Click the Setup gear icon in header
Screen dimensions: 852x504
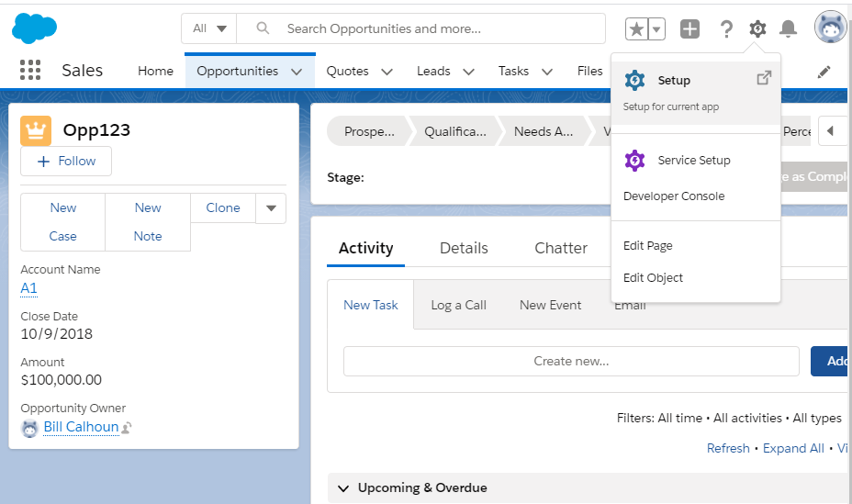[x=757, y=28]
